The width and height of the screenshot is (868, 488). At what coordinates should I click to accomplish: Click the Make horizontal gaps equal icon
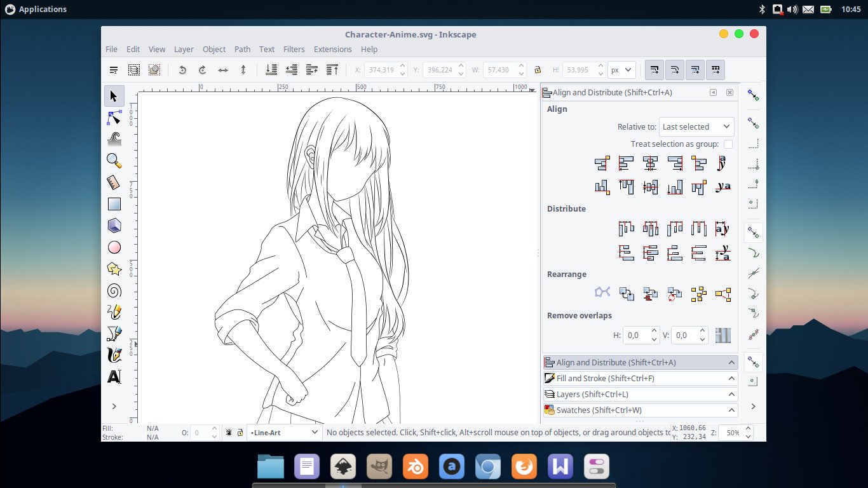pyautogui.click(x=699, y=228)
